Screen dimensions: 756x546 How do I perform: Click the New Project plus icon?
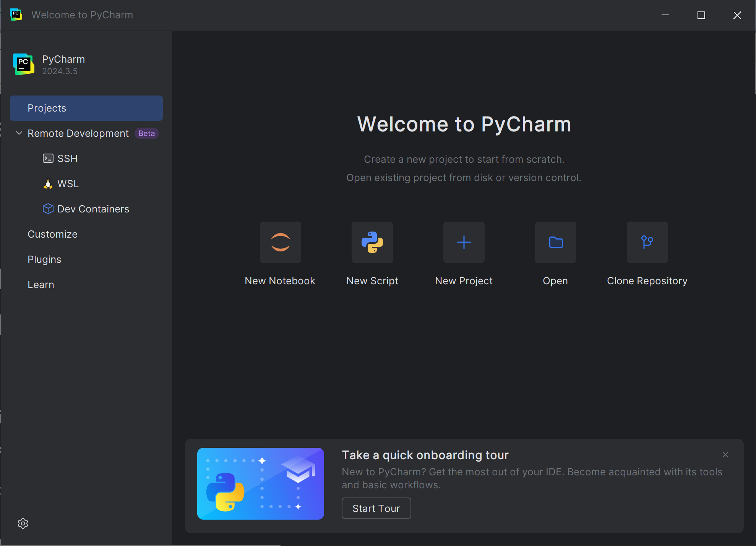464,242
